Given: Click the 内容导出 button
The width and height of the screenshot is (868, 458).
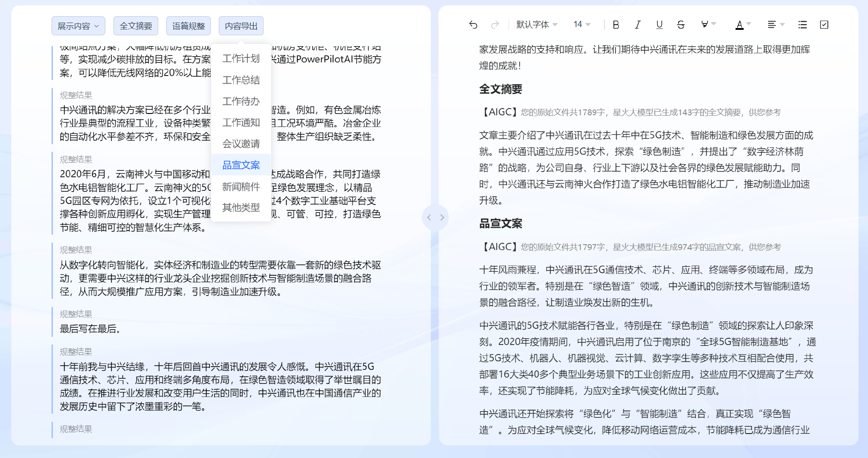Looking at the screenshot, I should [x=241, y=26].
